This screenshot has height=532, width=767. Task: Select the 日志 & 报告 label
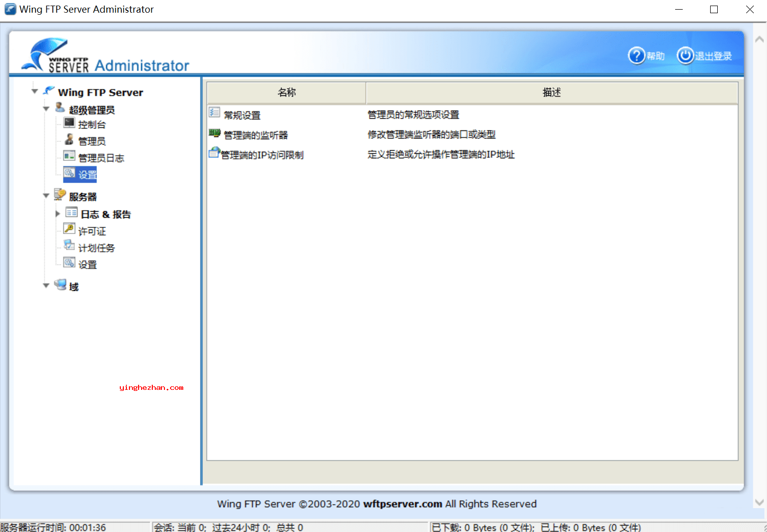point(106,214)
